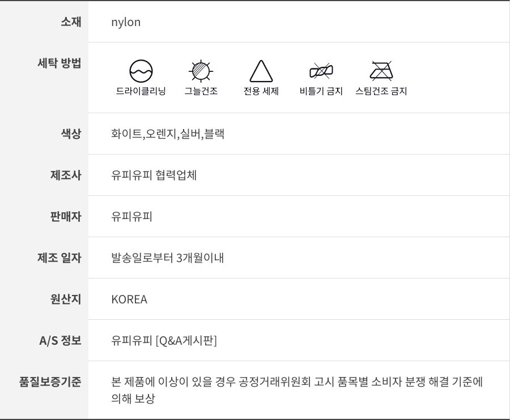Click the 전용 세제 label text
510x420 pixels.
coord(261,91)
